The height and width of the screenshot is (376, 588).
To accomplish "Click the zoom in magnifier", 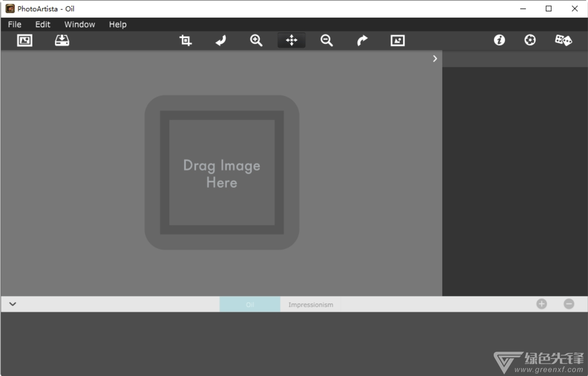I will pyautogui.click(x=256, y=41).
